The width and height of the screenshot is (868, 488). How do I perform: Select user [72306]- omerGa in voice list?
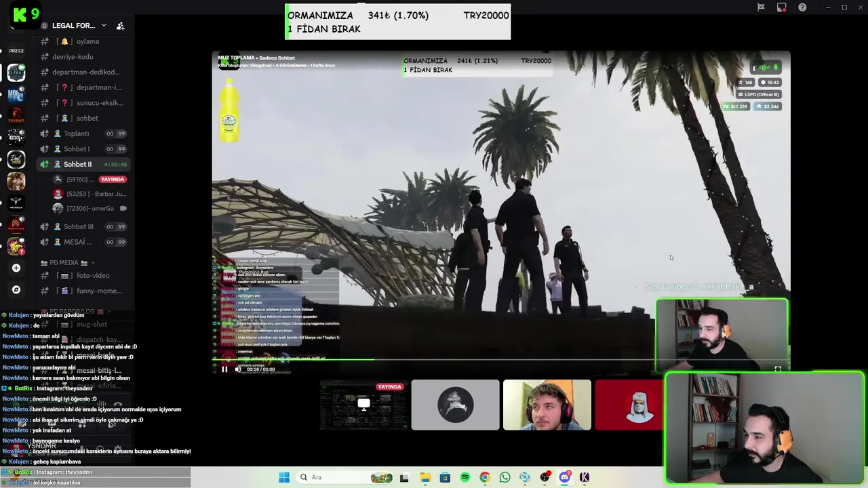(x=90, y=208)
